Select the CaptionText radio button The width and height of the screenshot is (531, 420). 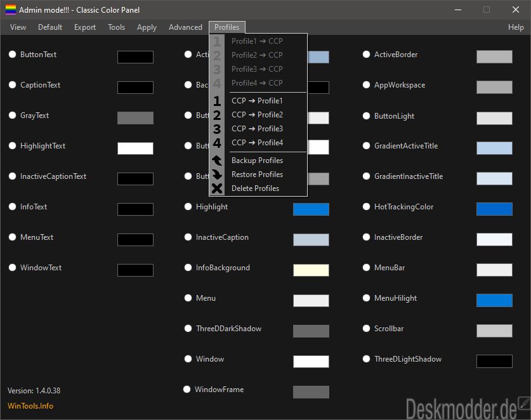(x=13, y=84)
